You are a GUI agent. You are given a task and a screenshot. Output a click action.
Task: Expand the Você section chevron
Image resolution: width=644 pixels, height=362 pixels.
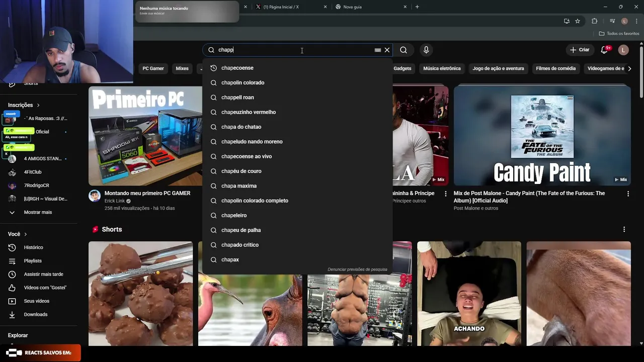pyautogui.click(x=25, y=234)
